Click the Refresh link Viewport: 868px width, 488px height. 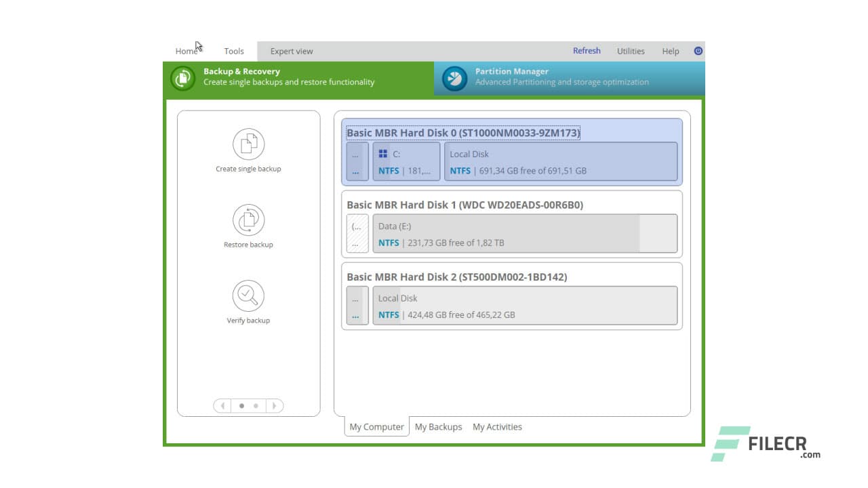(x=586, y=50)
